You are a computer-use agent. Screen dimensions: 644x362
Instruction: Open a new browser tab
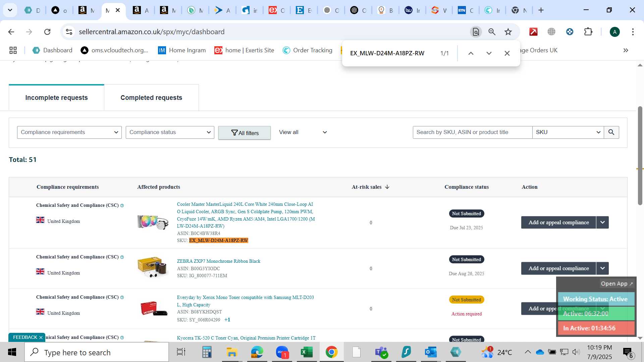(541, 10)
